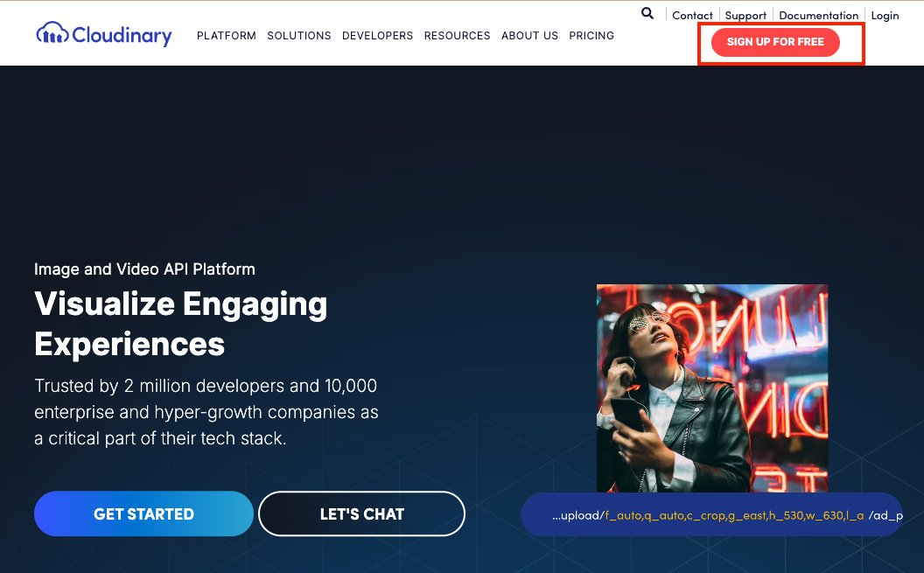Image resolution: width=924 pixels, height=573 pixels.
Task: Expand the Developers menu
Action: tap(377, 36)
